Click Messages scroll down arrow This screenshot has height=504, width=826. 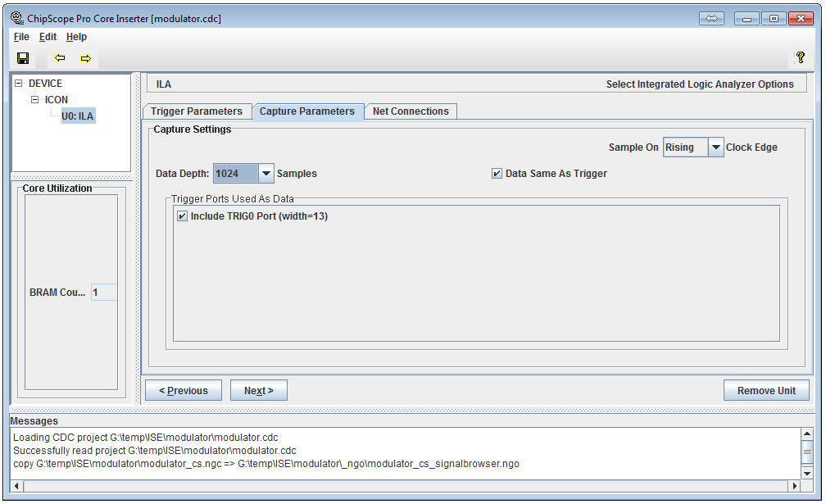[807, 474]
